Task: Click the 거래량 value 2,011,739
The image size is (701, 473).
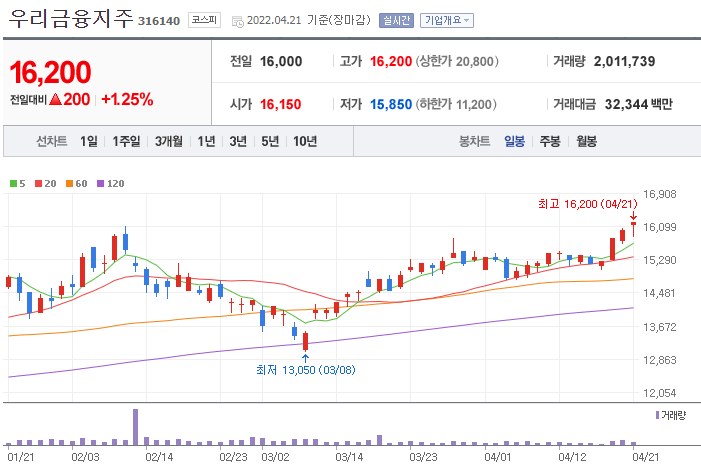Action: click(624, 61)
